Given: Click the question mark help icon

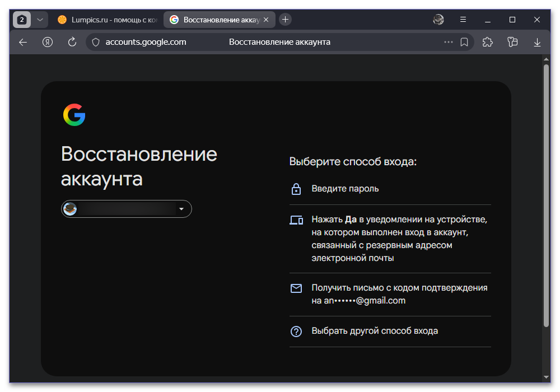Looking at the screenshot, I should 296,332.
